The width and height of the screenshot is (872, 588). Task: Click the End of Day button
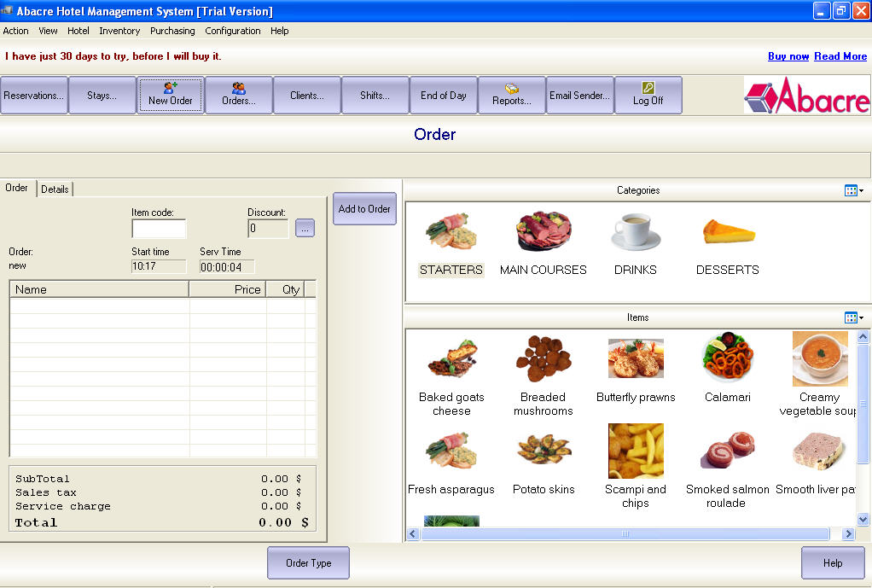coord(443,95)
